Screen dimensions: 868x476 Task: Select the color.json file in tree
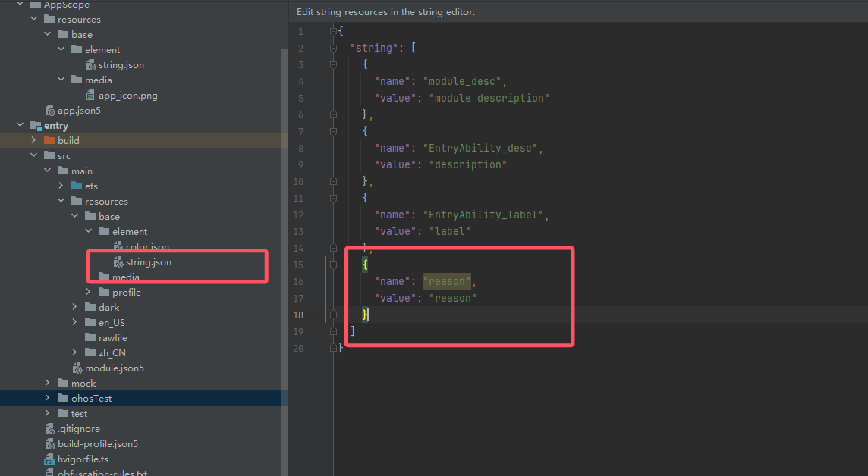[x=147, y=246]
